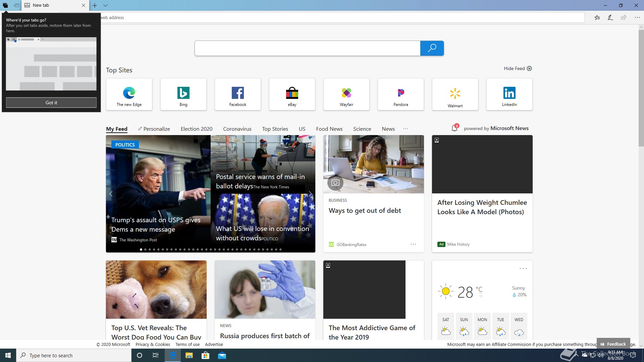The image size is (644, 362).
Task: Open Windows Start menu
Action: 8,355
